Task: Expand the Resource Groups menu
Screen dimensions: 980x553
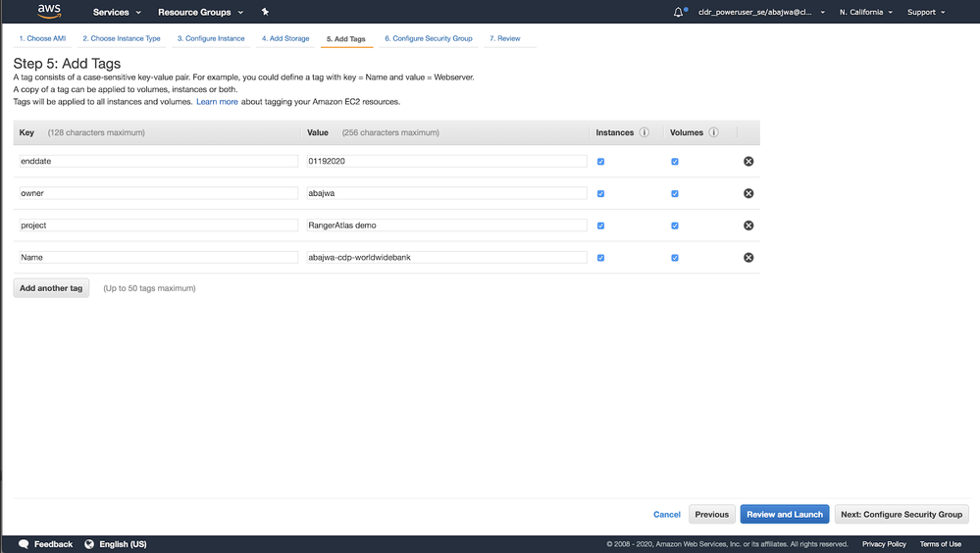Action: (201, 12)
